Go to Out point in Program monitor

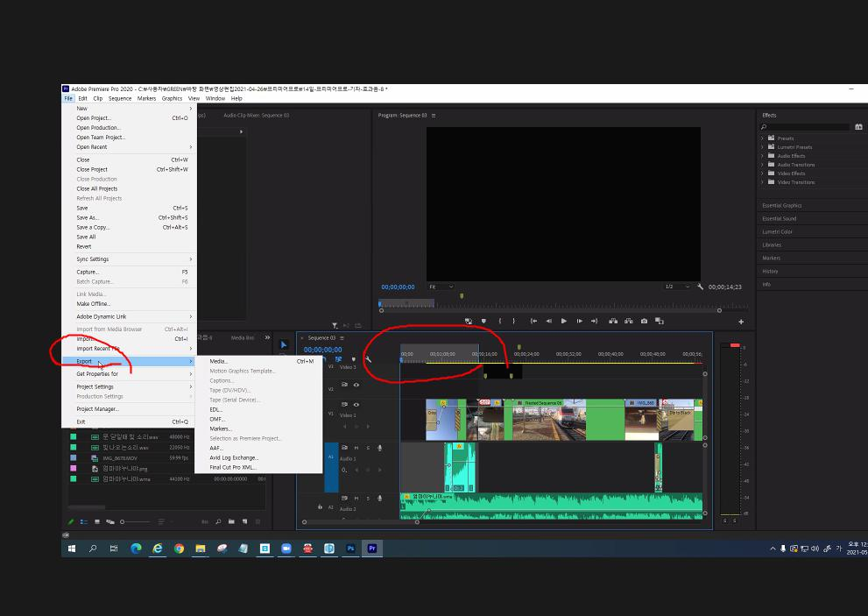(594, 321)
